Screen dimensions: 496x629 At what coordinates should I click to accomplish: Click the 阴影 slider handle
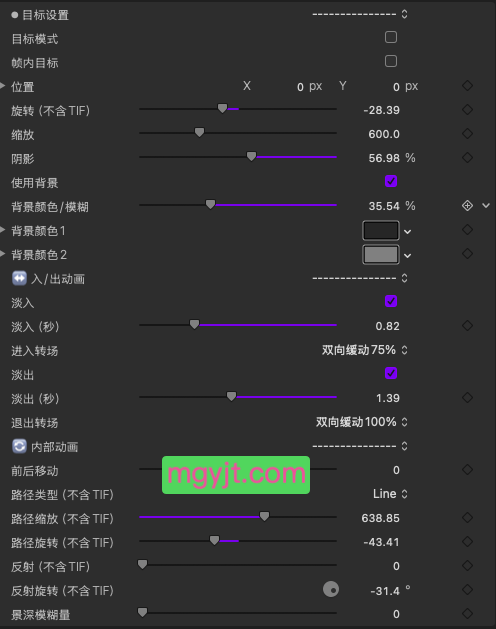click(251, 156)
